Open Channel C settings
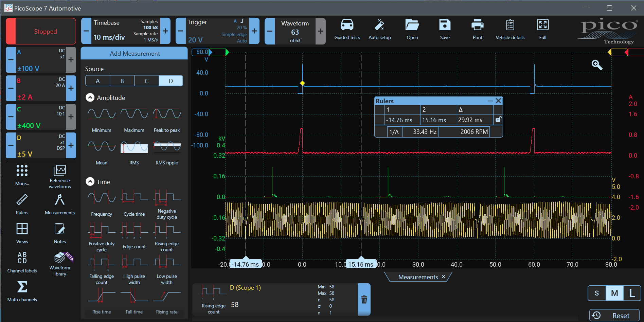Viewport: 644px width, 322px height. coord(41,117)
